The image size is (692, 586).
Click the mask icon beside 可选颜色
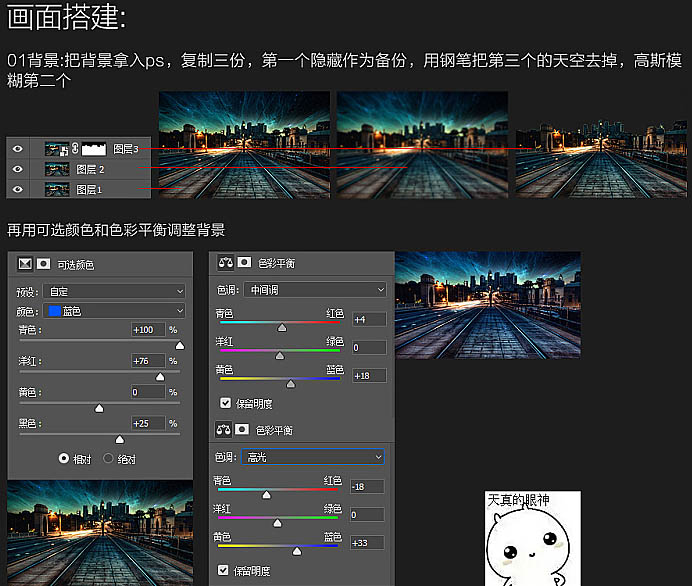click(x=43, y=264)
